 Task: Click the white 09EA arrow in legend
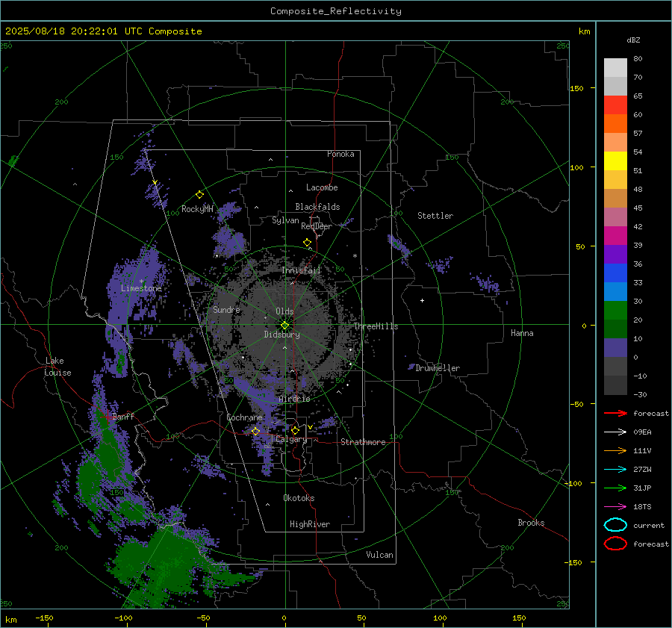click(x=615, y=432)
